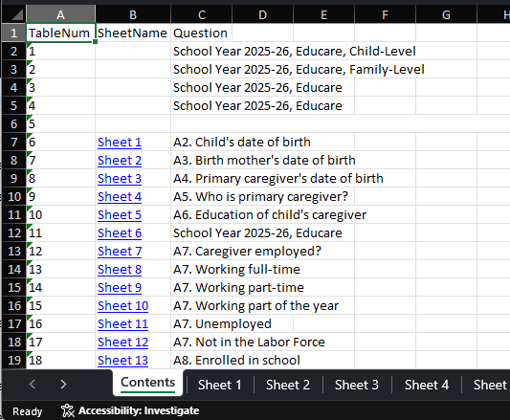Switch to the Sheet 2 tab
510x420 pixels.
[288, 385]
